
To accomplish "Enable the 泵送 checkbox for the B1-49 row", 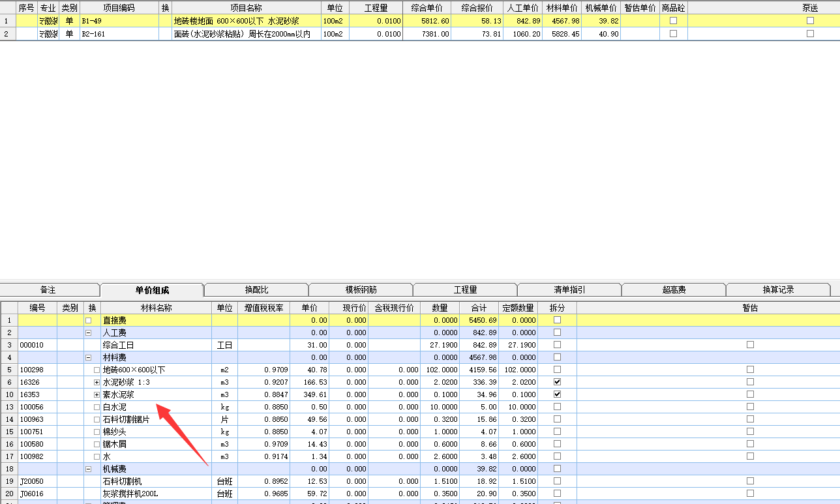I will pyautogui.click(x=810, y=21).
